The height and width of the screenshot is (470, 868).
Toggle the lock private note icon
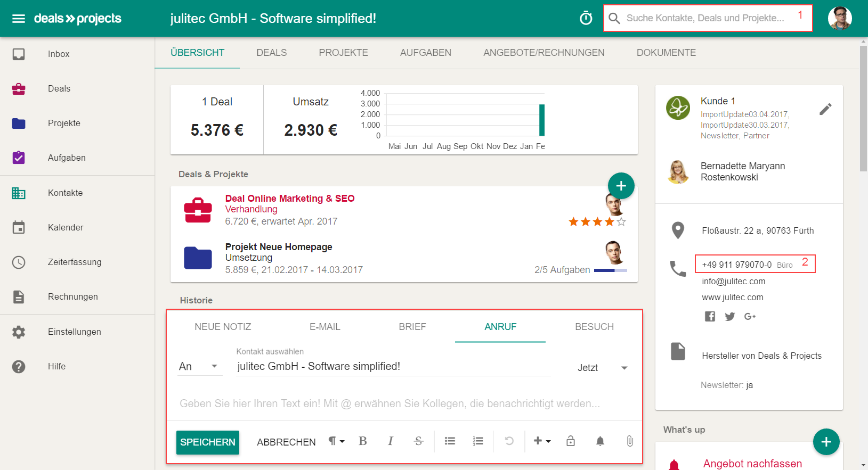(571, 441)
